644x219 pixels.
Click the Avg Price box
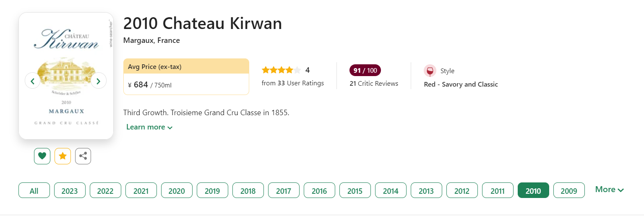(186, 77)
